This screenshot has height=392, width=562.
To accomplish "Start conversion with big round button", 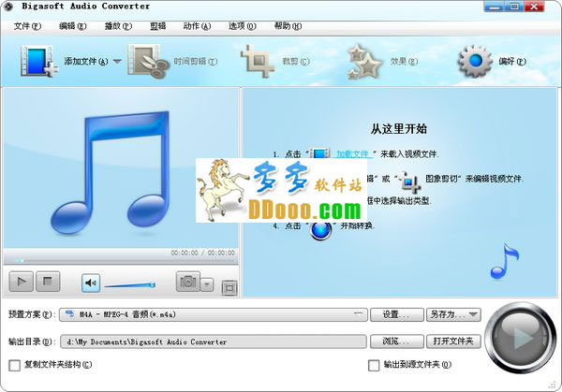I will [x=520, y=338].
